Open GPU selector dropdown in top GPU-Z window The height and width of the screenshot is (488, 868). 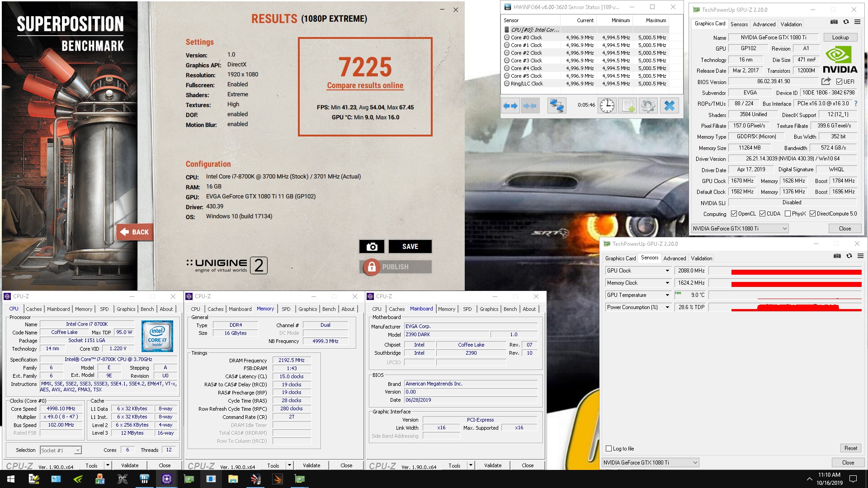(x=740, y=228)
